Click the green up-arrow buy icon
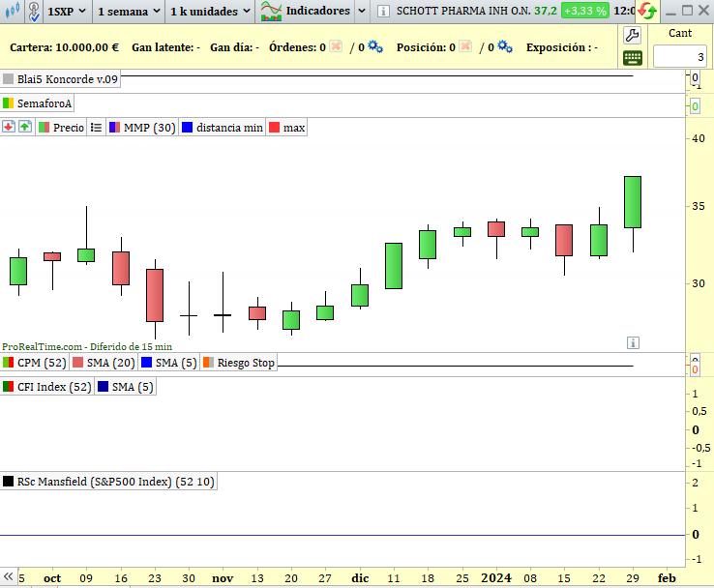The height and width of the screenshot is (588, 714). (x=25, y=127)
